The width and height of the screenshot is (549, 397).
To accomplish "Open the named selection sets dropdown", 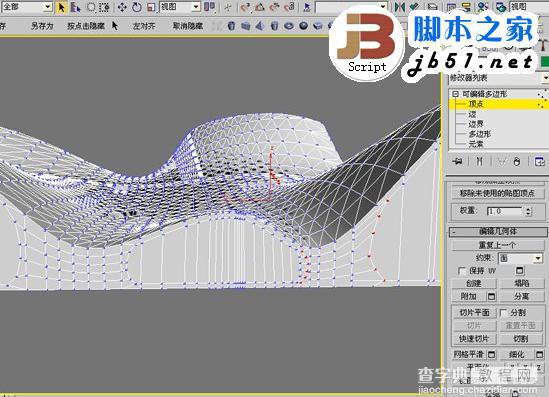I will (383, 7).
